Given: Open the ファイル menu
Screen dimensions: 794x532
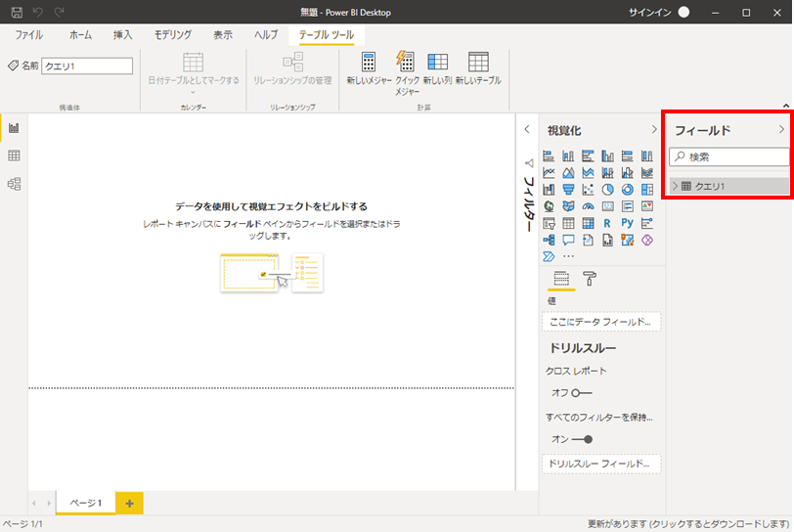Looking at the screenshot, I should pyautogui.click(x=28, y=34).
